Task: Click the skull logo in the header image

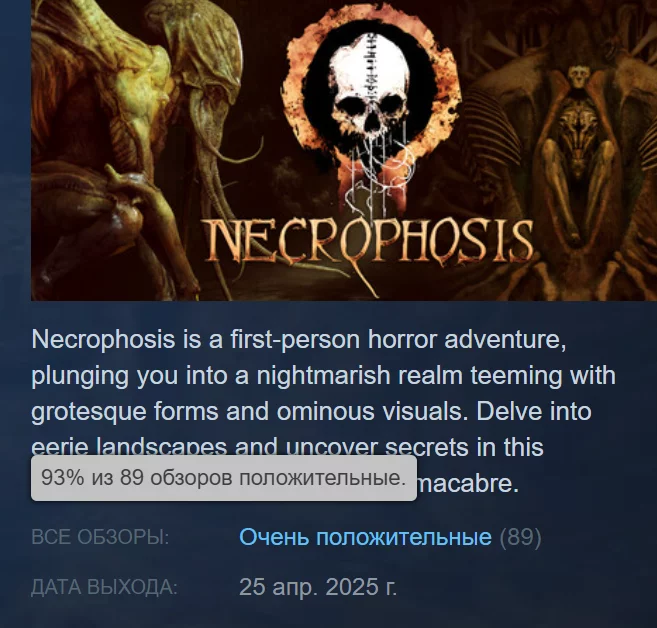Action: (x=370, y=90)
